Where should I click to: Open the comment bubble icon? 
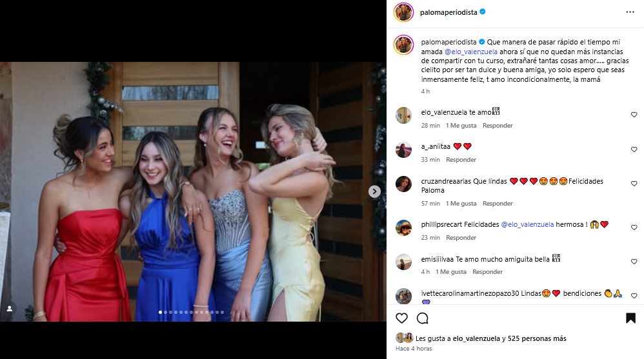(x=423, y=318)
